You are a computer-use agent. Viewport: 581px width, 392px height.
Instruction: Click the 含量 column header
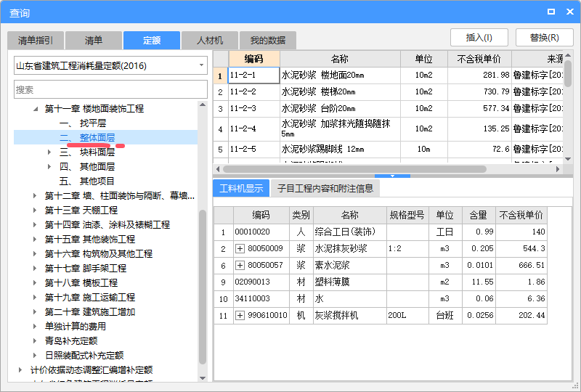[479, 216]
